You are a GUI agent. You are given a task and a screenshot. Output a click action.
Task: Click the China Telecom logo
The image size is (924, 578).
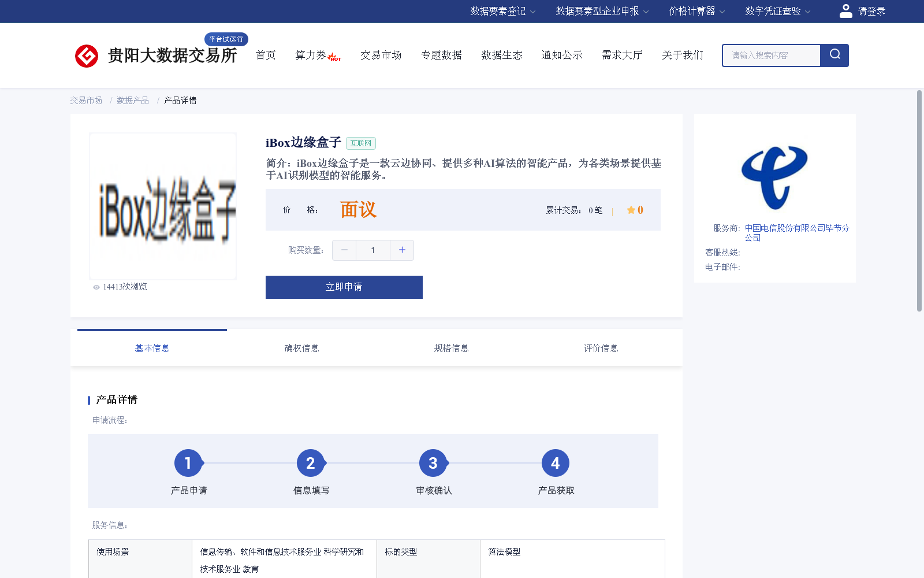coord(774,176)
